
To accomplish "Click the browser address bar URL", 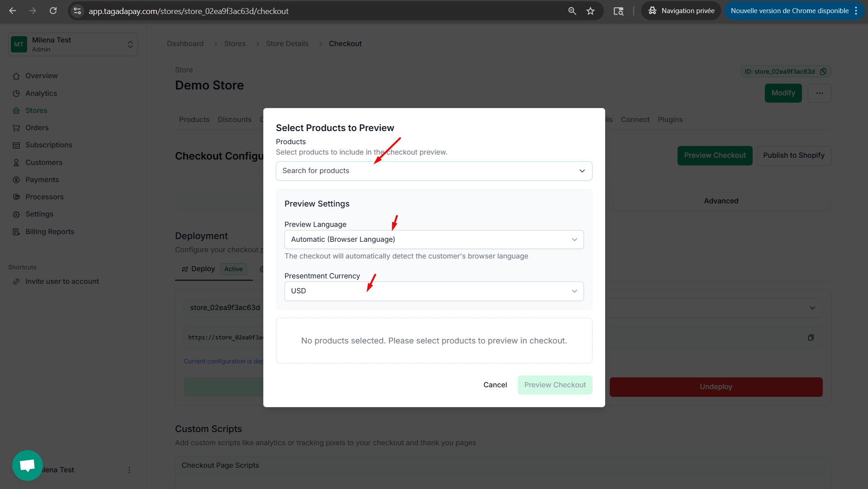I will 189,11.
